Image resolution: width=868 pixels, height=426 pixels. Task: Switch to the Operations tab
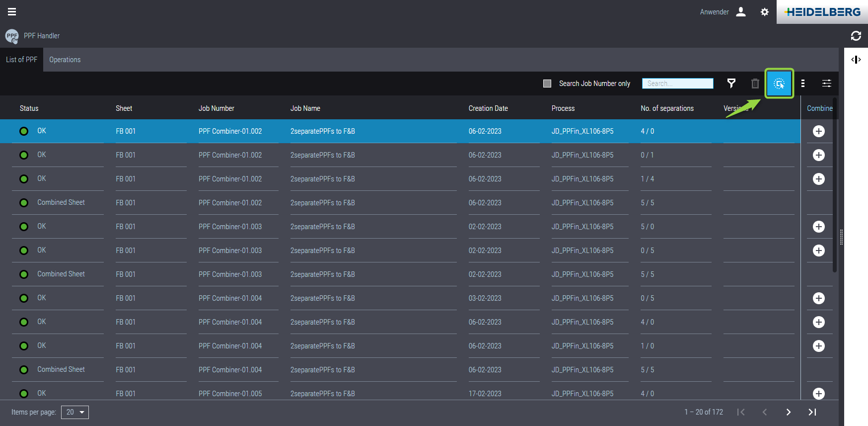pyautogui.click(x=65, y=60)
